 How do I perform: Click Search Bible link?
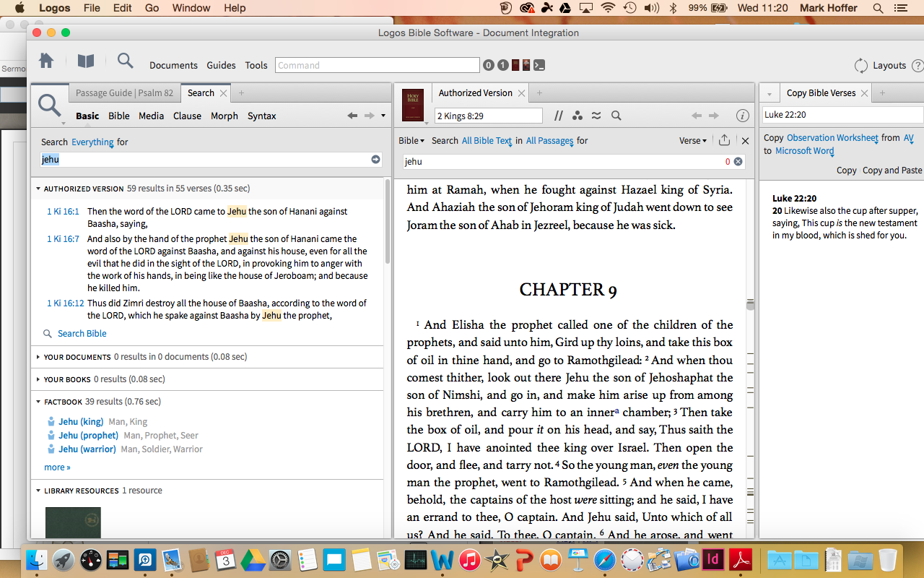(82, 334)
